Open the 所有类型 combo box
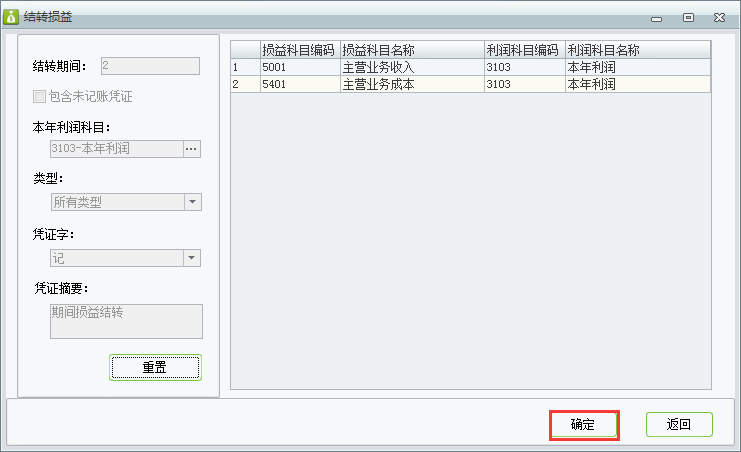The height and width of the screenshot is (452, 741). [x=126, y=202]
